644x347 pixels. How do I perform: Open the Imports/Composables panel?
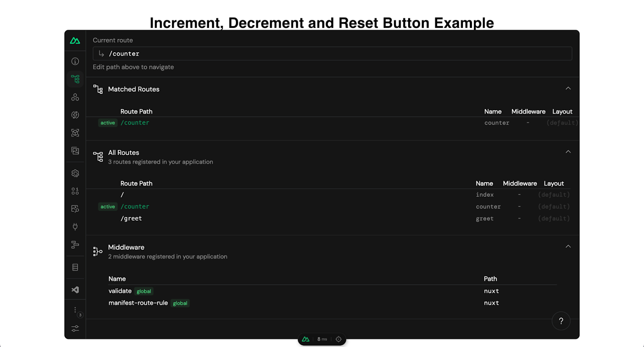tap(75, 115)
